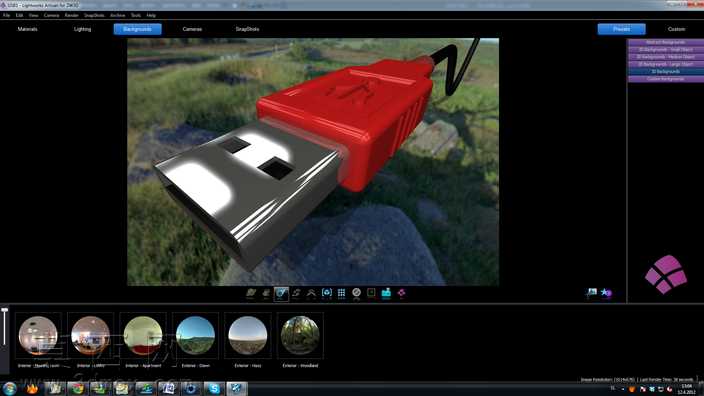The width and height of the screenshot is (704, 396).
Task: Click the highlighted active tool icon under viewport
Action: pos(282,294)
